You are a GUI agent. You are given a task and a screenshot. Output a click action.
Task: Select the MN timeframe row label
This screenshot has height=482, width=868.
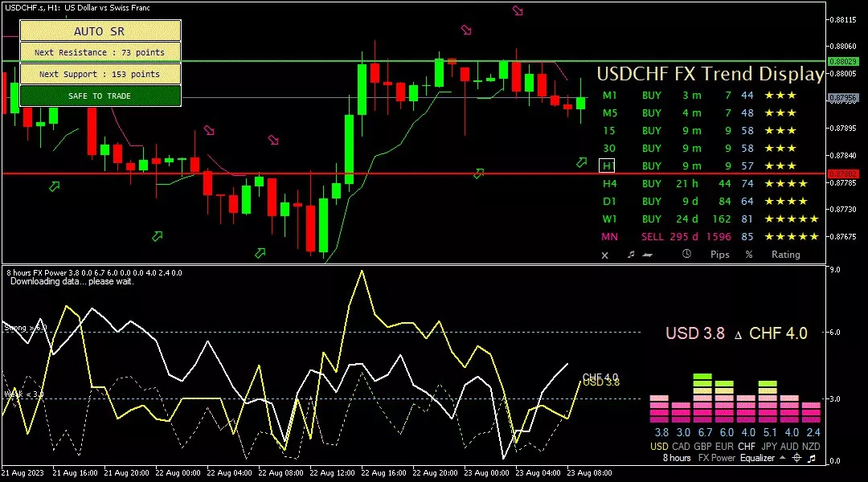point(609,236)
